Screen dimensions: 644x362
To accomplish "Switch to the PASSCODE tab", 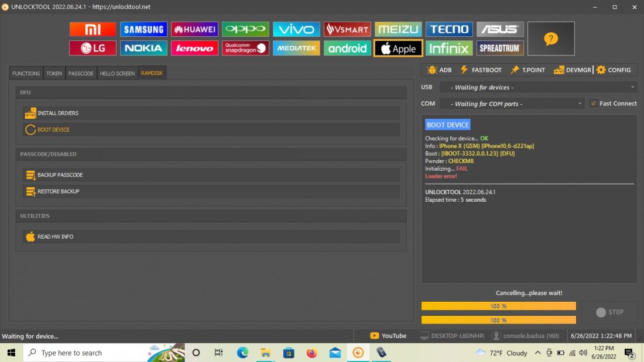I will tap(81, 73).
